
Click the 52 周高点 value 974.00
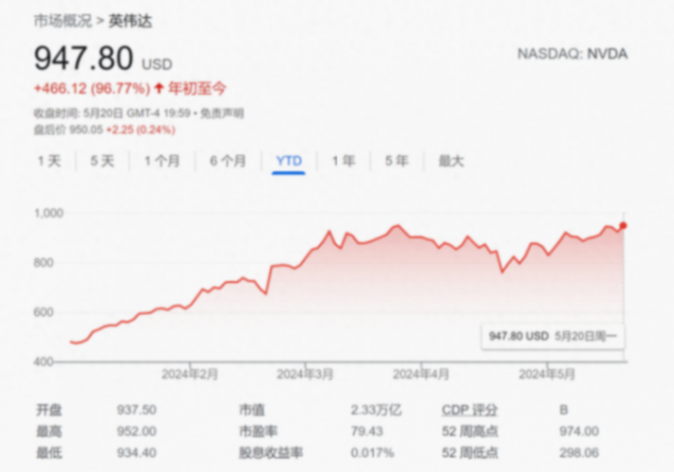[x=579, y=431]
